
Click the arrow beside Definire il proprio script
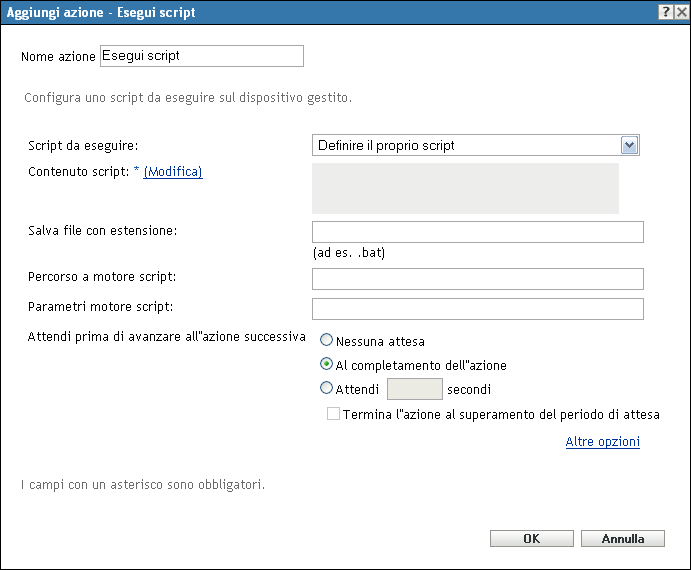pyautogui.click(x=629, y=146)
